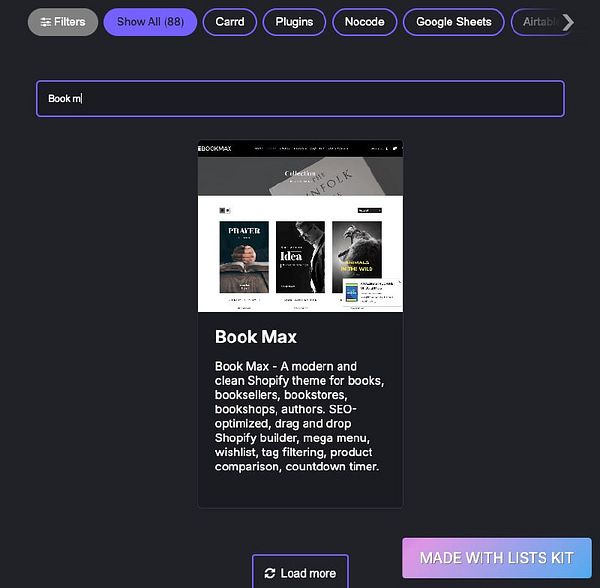The height and width of the screenshot is (588, 600).
Task: Open the Filters button with sliders icon
Action: 63,22
